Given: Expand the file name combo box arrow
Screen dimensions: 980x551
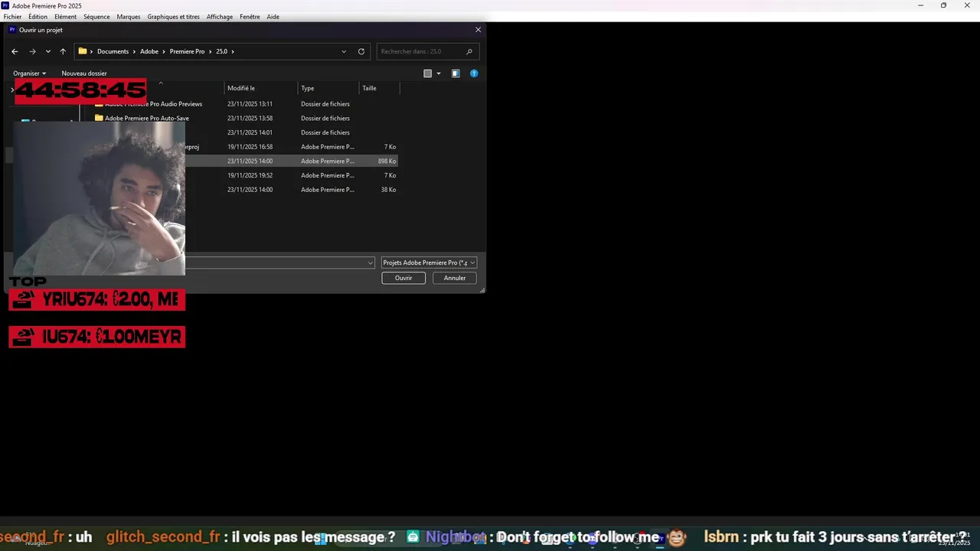Looking at the screenshot, I should (371, 262).
